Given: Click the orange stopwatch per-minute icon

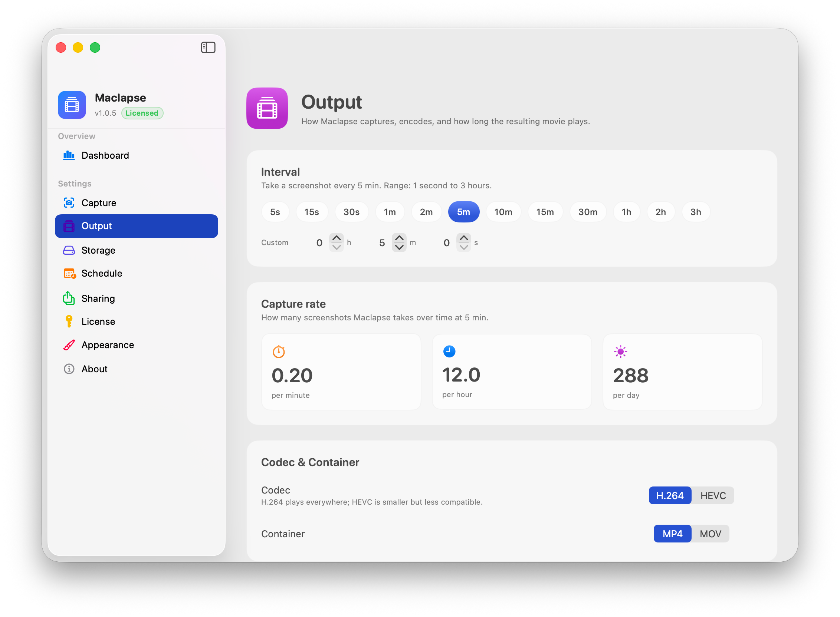Looking at the screenshot, I should pyautogui.click(x=279, y=352).
